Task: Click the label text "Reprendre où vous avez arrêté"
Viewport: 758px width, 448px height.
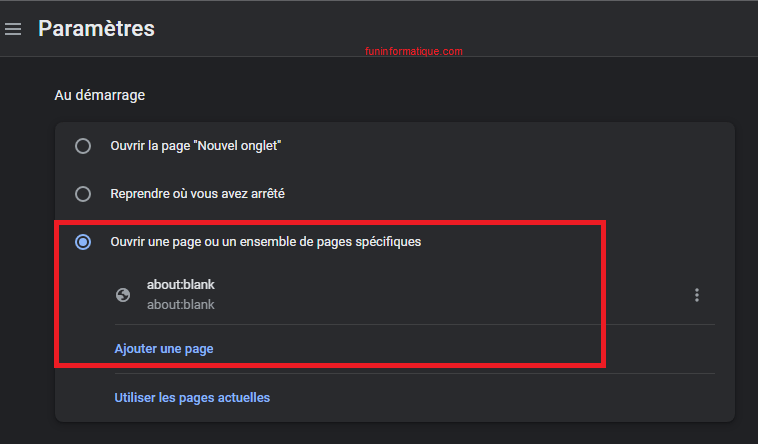Action: tap(205, 193)
